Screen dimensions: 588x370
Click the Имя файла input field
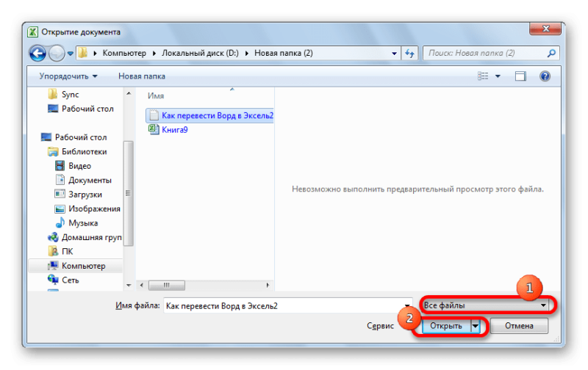pos(287,306)
